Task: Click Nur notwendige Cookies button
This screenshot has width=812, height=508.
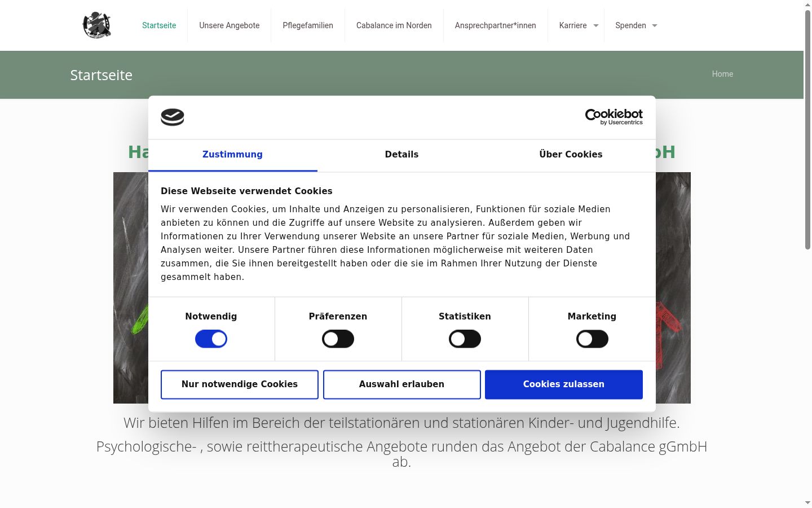Action: pyautogui.click(x=240, y=384)
